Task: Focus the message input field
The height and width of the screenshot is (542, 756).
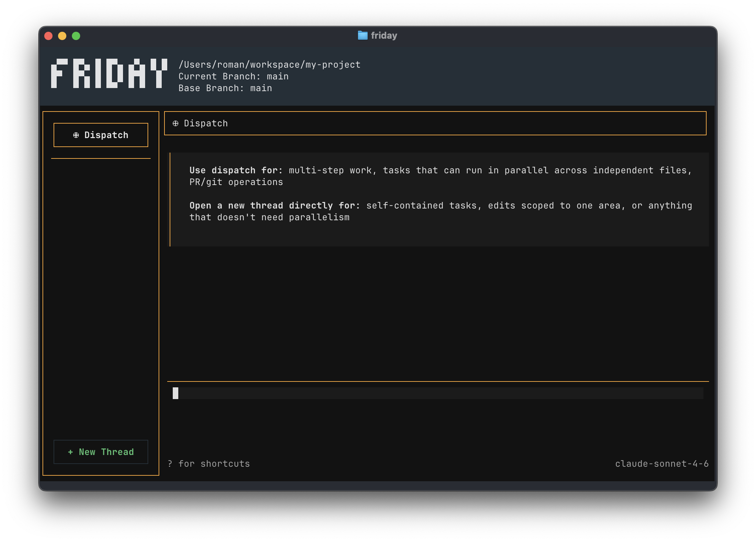Action: [438, 393]
